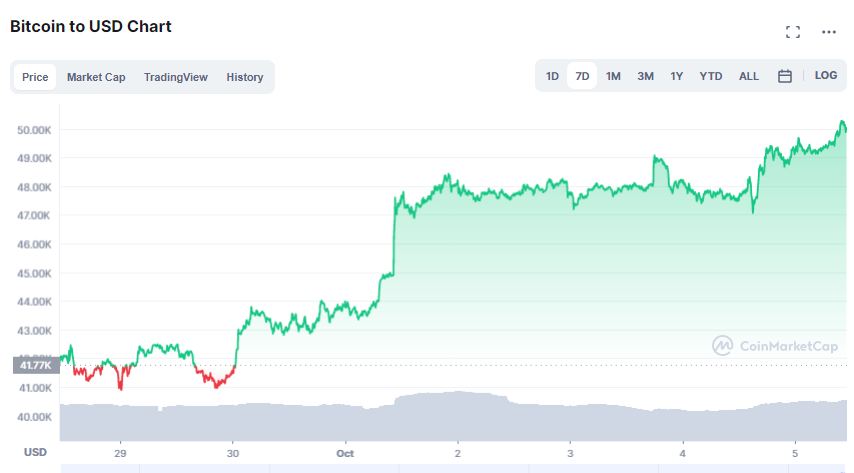Select the 1Y time range
The width and height of the screenshot is (854, 473).
[x=677, y=76]
